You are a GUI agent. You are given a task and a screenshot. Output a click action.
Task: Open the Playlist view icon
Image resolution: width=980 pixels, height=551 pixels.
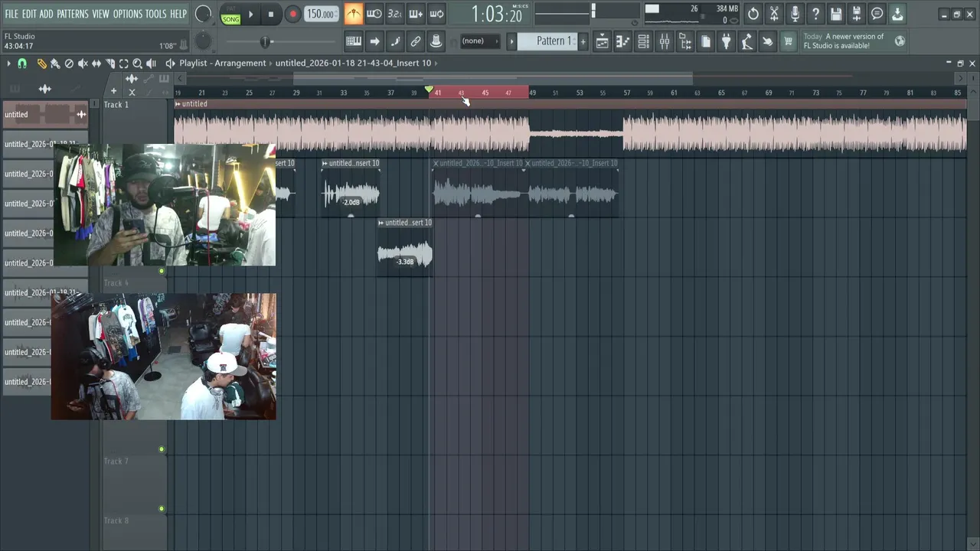click(x=603, y=41)
